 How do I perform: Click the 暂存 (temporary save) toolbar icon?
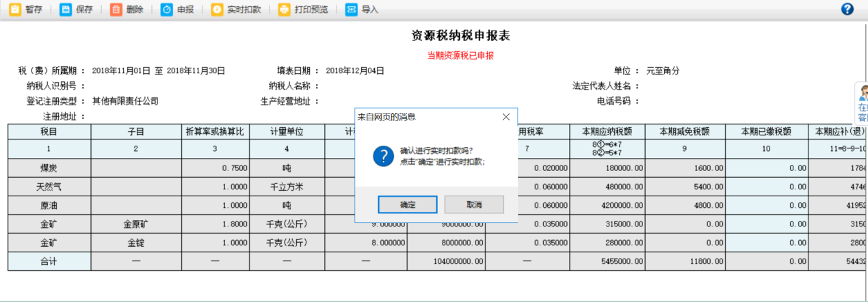[x=15, y=10]
